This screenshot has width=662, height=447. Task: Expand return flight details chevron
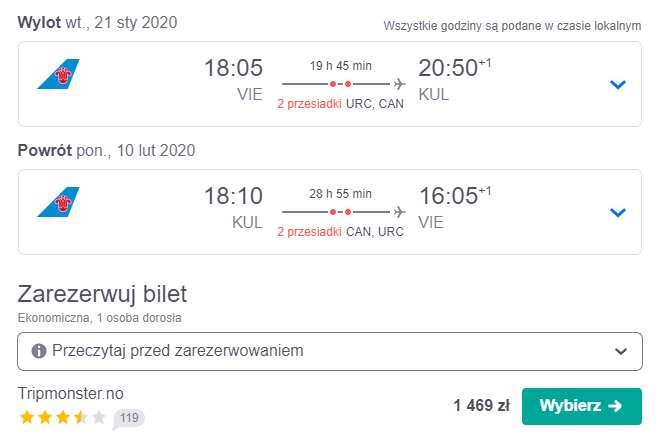point(618,212)
